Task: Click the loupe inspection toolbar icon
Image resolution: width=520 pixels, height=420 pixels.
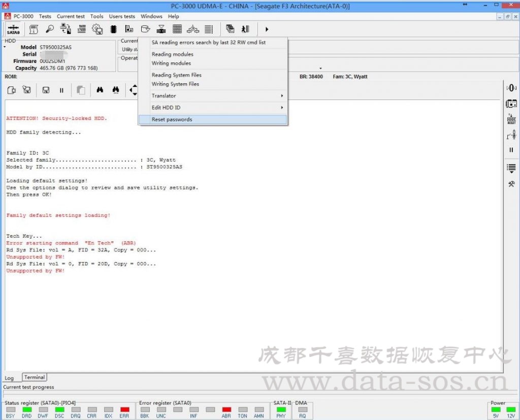Action: 50,28
